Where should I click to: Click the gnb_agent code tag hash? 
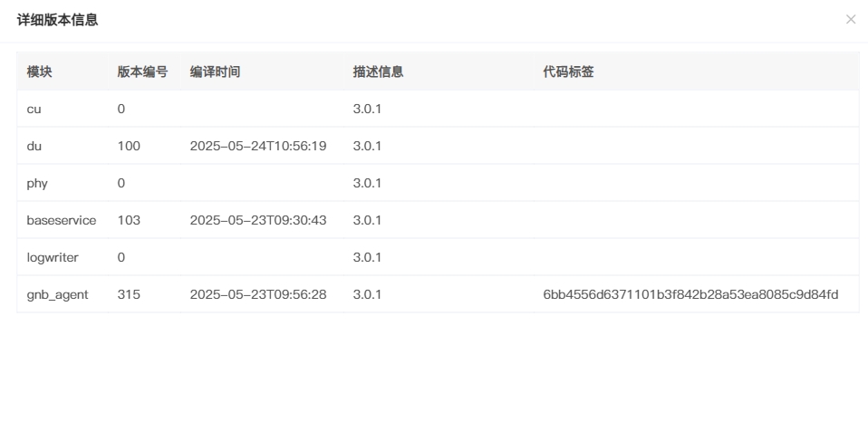click(x=690, y=294)
